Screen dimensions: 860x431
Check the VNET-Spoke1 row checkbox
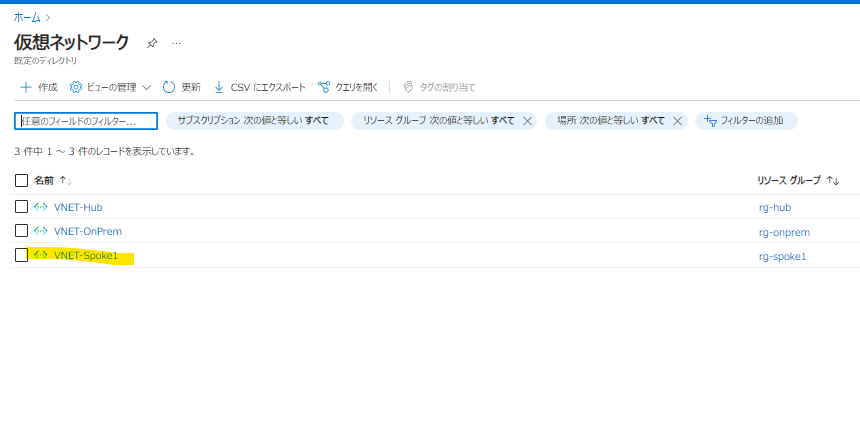click(21, 255)
